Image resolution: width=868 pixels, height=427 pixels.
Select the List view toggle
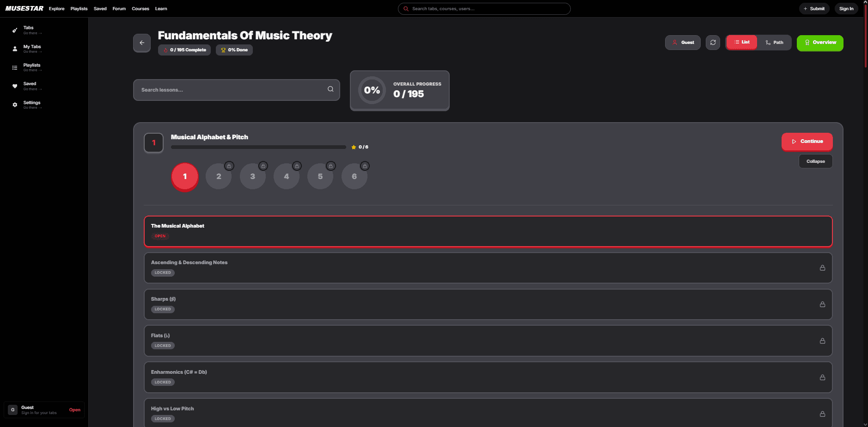pos(741,42)
